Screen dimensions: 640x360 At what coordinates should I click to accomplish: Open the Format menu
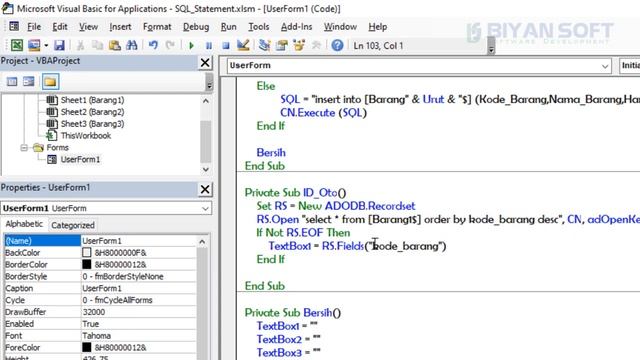coord(157,27)
